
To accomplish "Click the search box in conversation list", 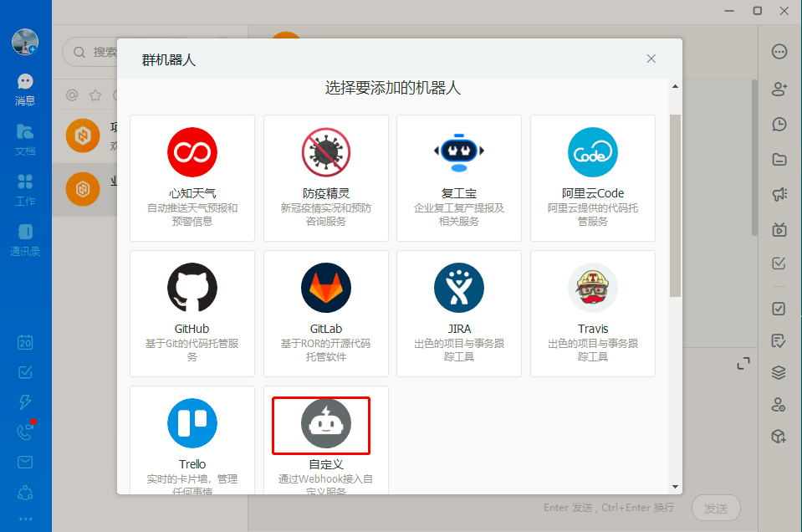I will pyautogui.click(x=90, y=52).
